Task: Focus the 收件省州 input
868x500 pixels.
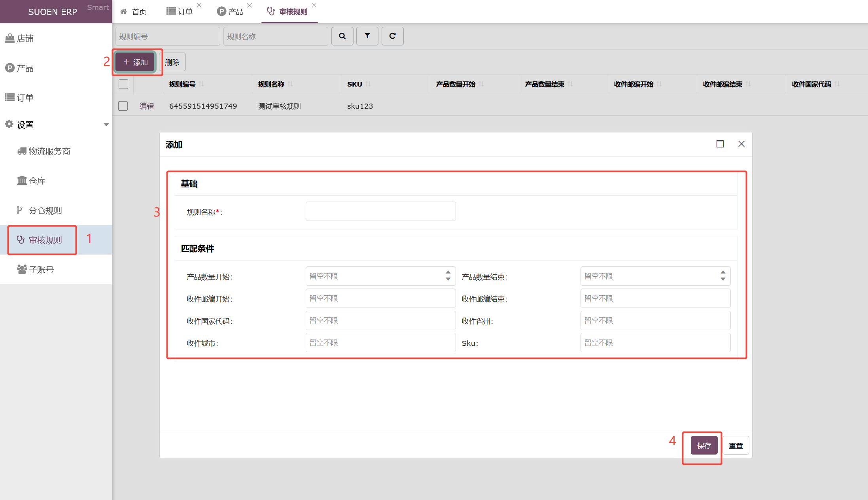Action: tap(655, 320)
